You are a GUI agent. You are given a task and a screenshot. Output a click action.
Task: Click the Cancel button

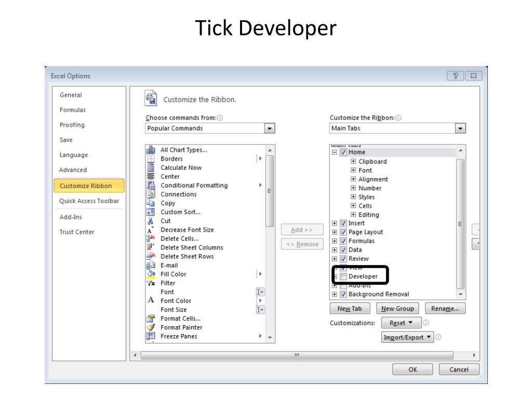[459, 369]
